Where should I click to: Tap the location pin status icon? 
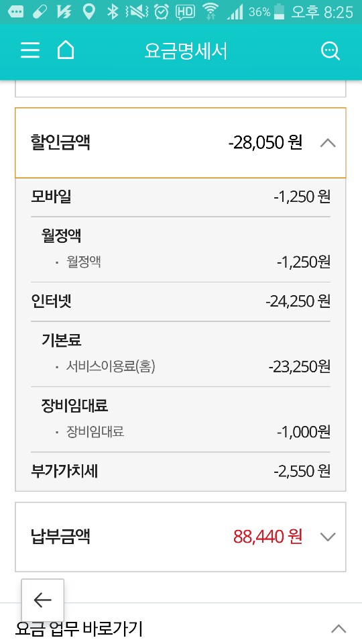point(88,12)
